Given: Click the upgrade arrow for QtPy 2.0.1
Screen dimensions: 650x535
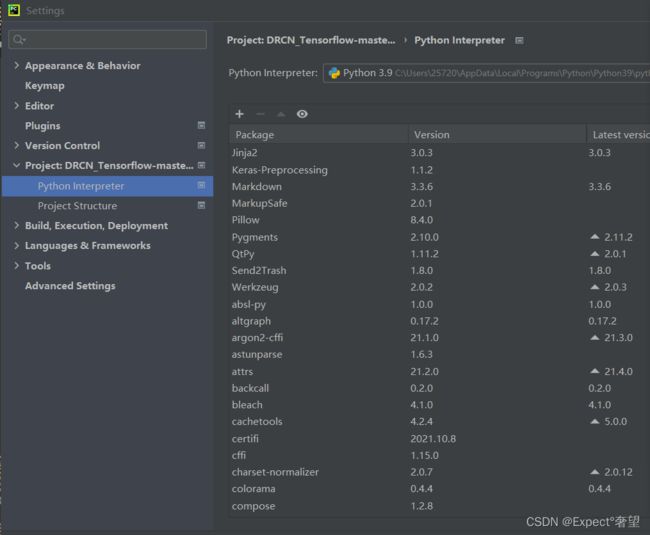Looking at the screenshot, I should (x=595, y=253).
